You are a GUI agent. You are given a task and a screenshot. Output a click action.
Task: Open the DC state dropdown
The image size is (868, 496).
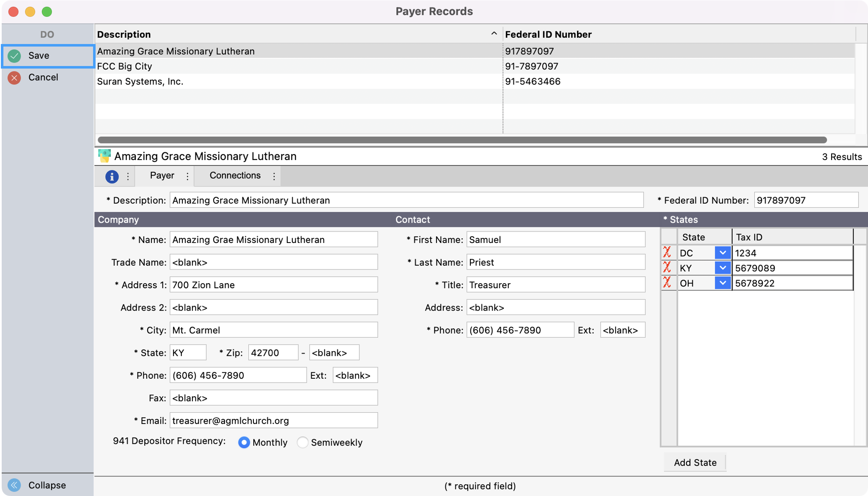coord(722,253)
